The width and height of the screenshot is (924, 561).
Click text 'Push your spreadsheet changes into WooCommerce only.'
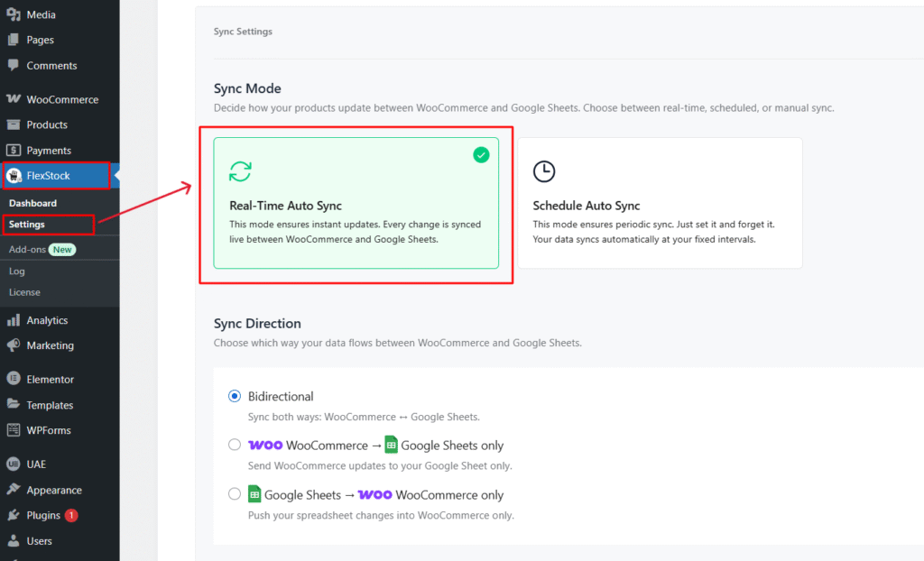381,516
